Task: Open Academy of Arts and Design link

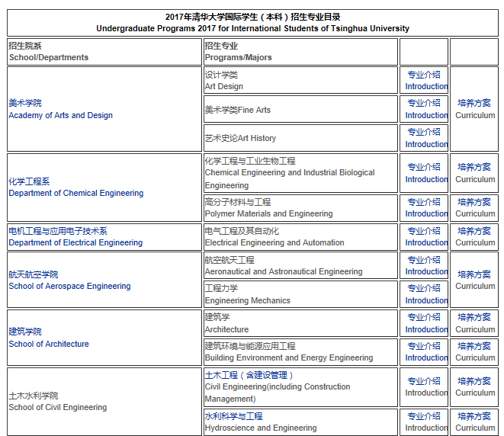Action: pyautogui.click(x=61, y=109)
